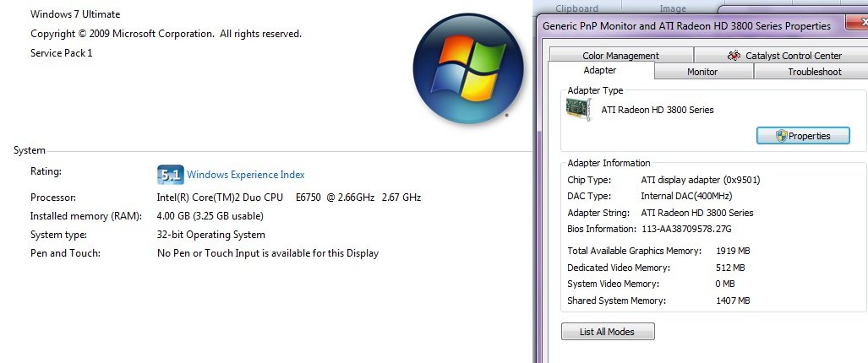
Task: Click the Catalyst Control Center tab icon
Action: click(734, 55)
